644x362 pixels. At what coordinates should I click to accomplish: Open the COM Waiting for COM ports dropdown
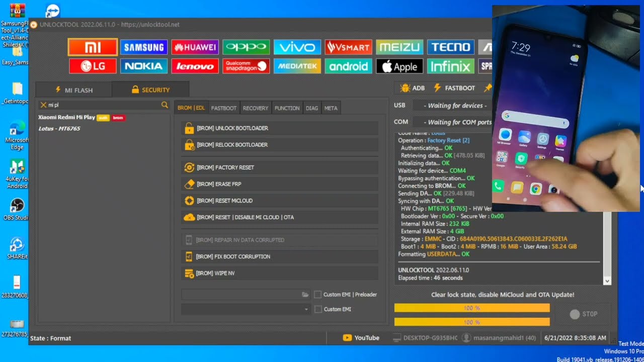coord(452,122)
